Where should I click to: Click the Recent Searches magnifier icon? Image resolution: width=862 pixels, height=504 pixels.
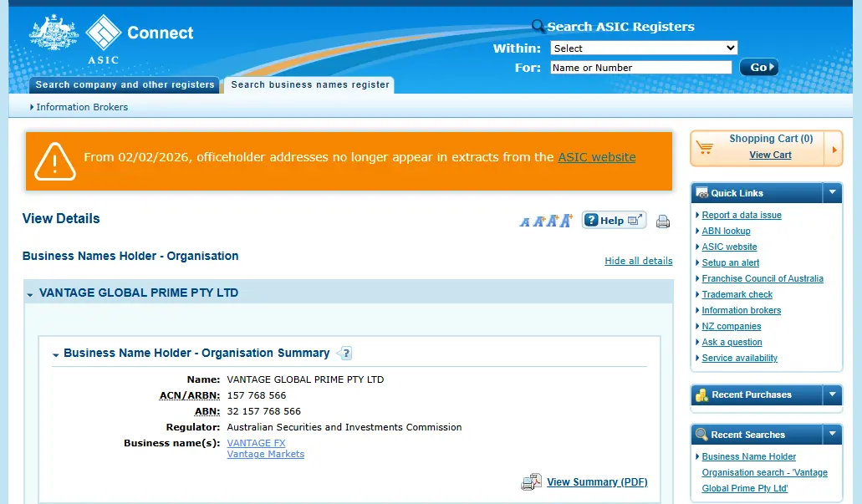tap(701, 434)
